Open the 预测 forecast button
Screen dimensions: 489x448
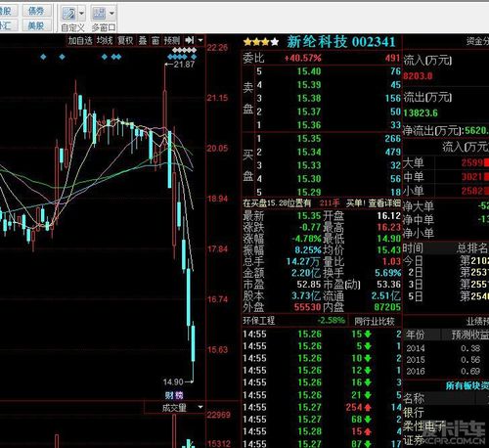tap(172, 40)
